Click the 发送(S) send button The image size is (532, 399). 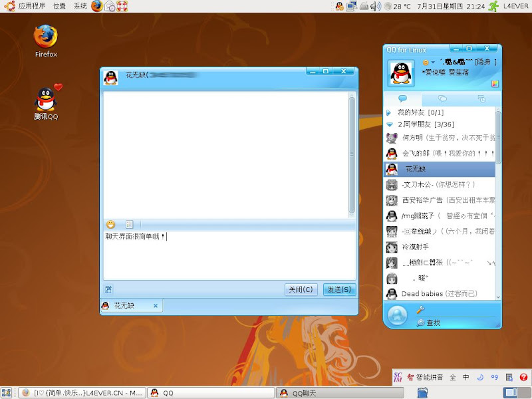[x=339, y=289]
